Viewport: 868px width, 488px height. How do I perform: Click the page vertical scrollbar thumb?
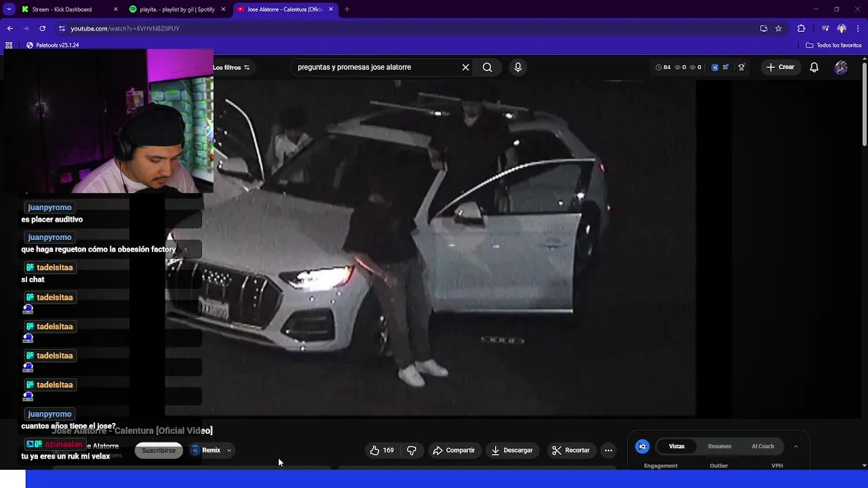click(x=865, y=105)
